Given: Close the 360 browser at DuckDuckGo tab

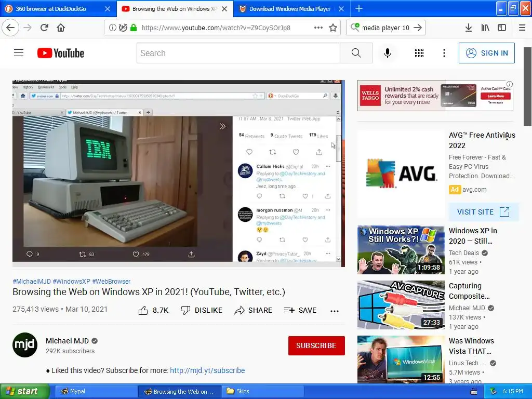Looking at the screenshot, I should pos(107,9).
